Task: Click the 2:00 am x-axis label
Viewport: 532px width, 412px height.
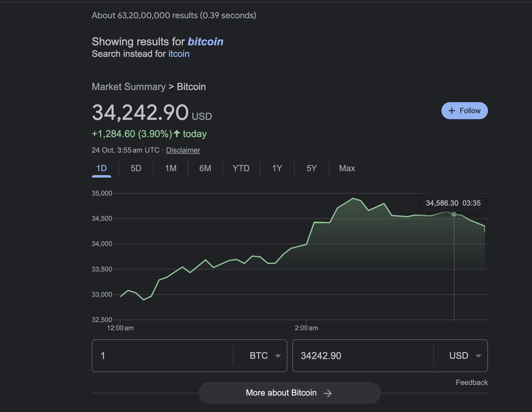Action: pyautogui.click(x=307, y=328)
